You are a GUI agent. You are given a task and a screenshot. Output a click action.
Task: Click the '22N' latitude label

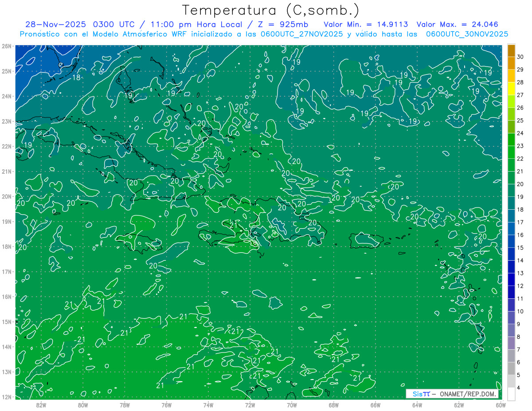pyautogui.click(x=6, y=146)
